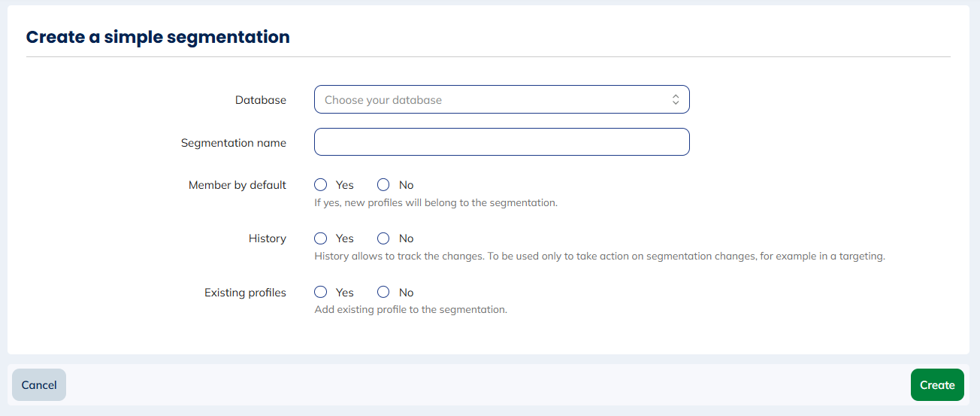Open the Database dropdown
The width and height of the screenshot is (980, 416).
click(501, 99)
